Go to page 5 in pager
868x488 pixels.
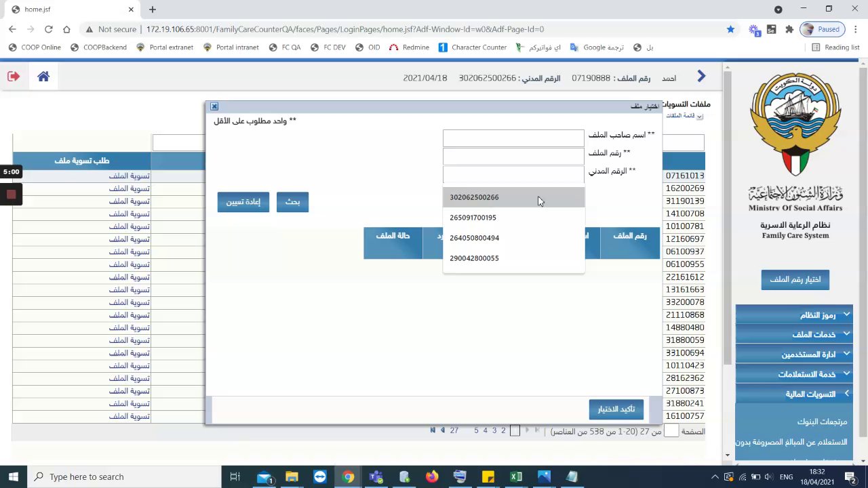477,430
